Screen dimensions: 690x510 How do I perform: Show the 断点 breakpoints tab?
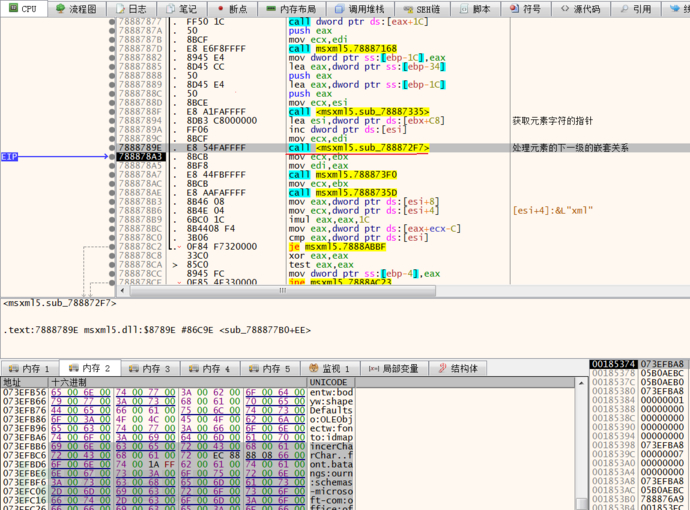(x=231, y=9)
